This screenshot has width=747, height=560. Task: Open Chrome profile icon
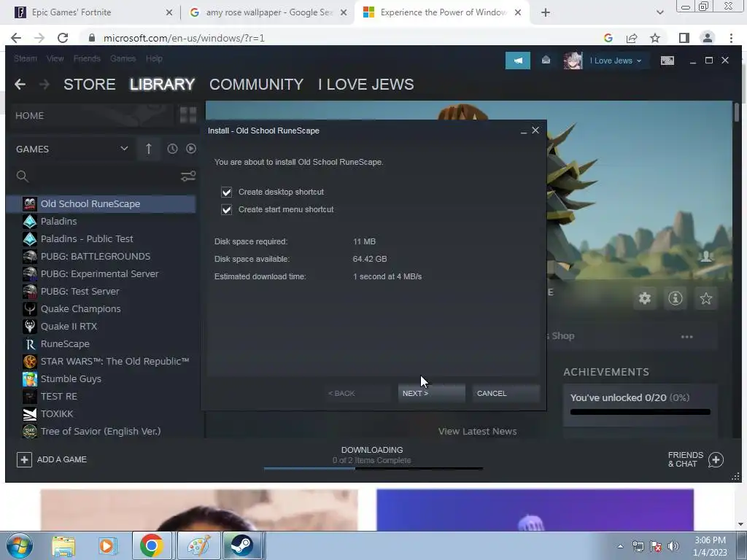(x=708, y=38)
